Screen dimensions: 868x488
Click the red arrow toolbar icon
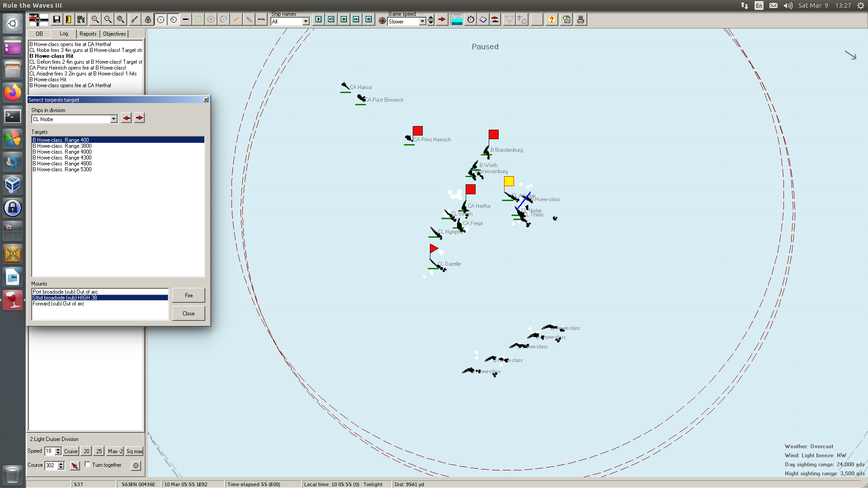pyautogui.click(x=442, y=19)
